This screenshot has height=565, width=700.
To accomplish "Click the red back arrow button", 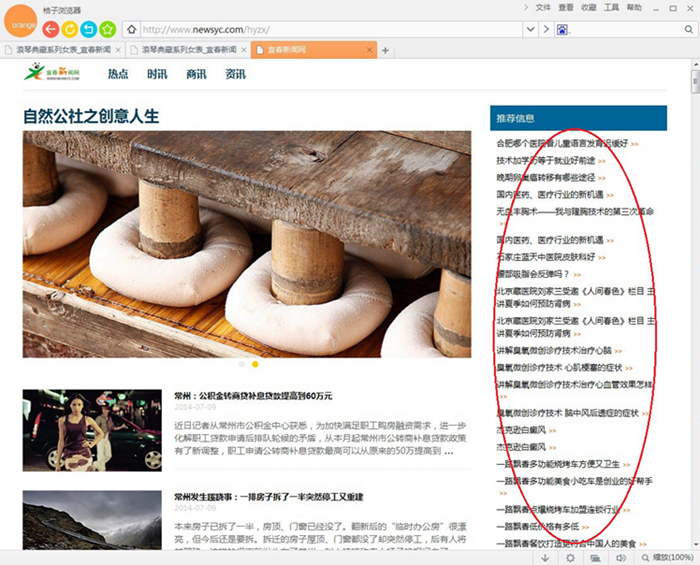I will coord(51,29).
